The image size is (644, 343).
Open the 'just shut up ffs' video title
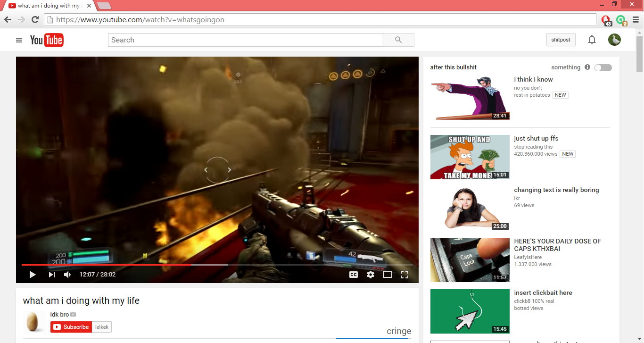[x=536, y=138]
